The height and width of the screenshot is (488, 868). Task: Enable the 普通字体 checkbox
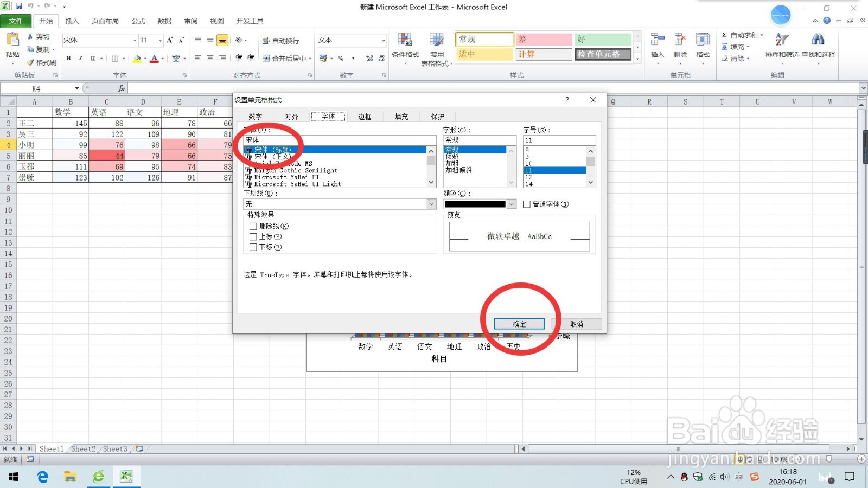click(x=526, y=204)
